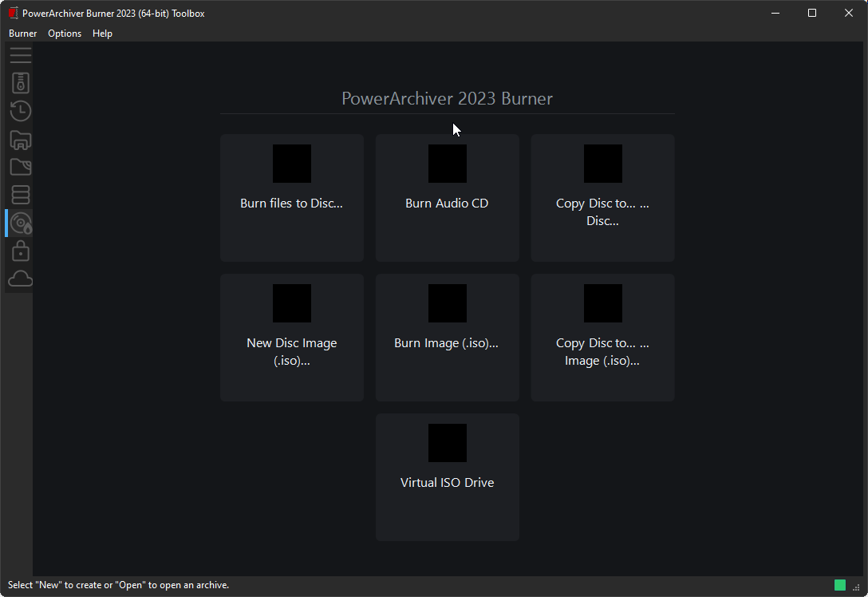
Task: Click the green status indicator in status bar
Action: point(840,585)
